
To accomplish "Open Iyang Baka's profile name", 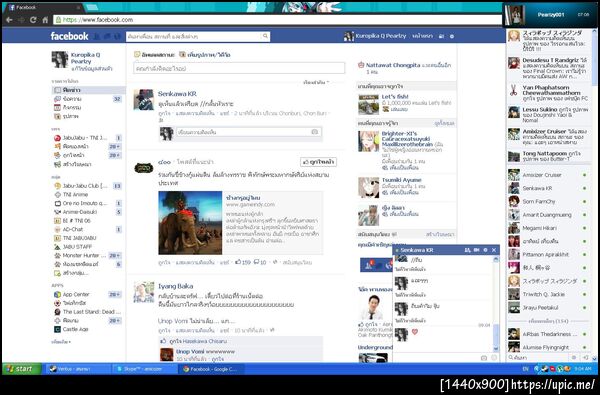I will 176,286.
